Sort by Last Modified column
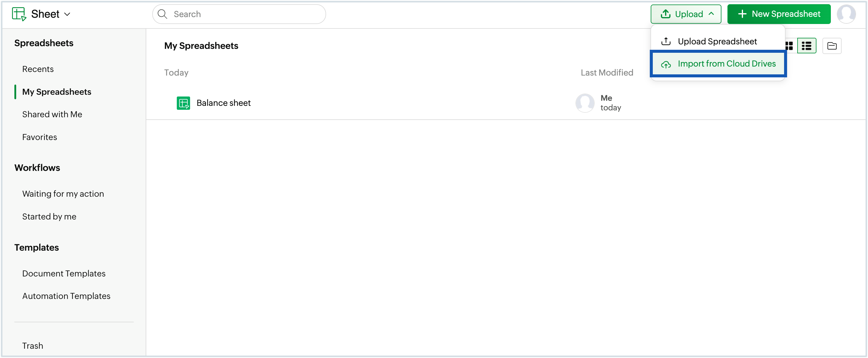Image resolution: width=868 pixels, height=358 pixels. pyautogui.click(x=607, y=72)
